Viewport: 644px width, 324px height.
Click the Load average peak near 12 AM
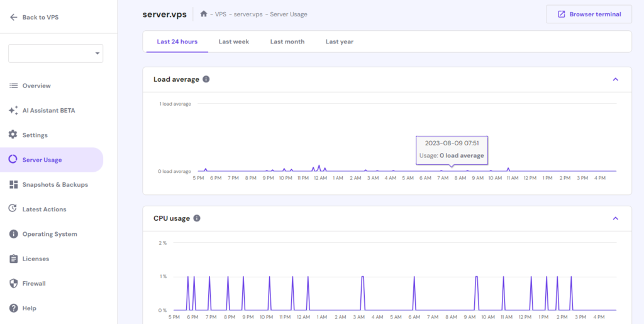(x=319, y=167)
